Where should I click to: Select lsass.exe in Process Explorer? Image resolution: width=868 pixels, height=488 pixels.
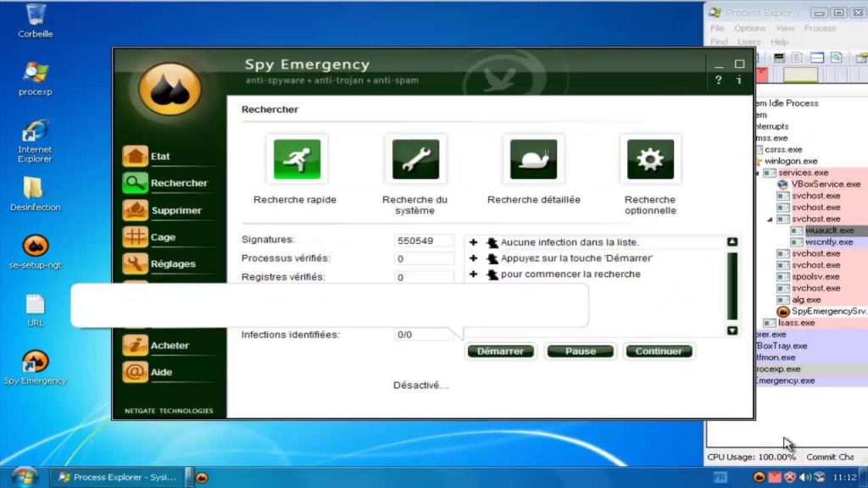[796, 323]
